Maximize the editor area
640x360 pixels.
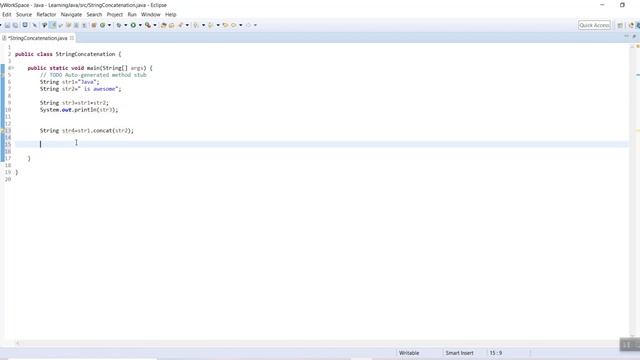tap(634, 37)
